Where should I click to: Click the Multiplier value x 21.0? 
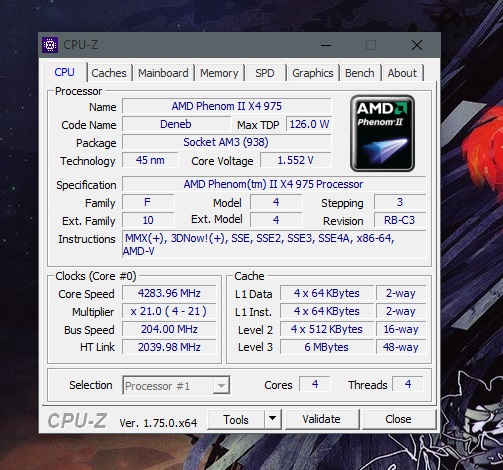point(169,311)
